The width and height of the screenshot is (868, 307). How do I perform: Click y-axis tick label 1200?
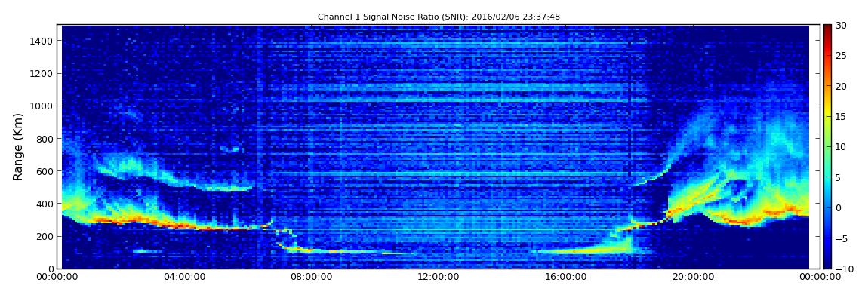click(42, 74)
